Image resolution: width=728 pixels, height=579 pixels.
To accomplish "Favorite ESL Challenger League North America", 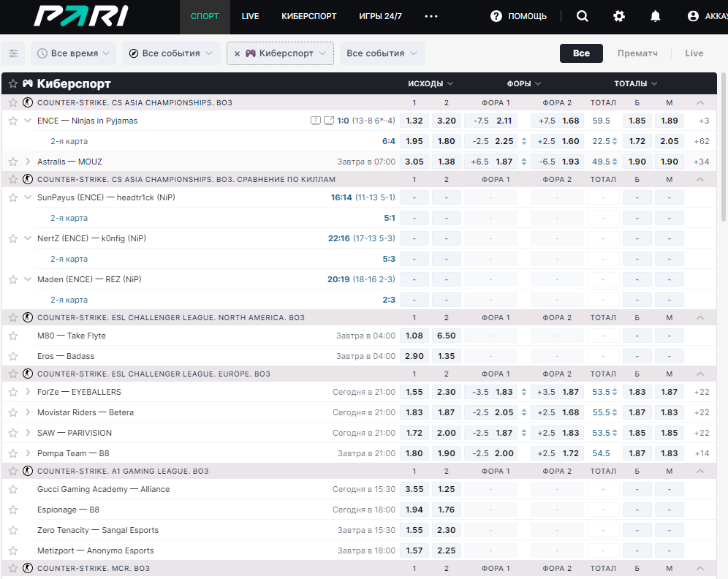I will coord(13,317).
